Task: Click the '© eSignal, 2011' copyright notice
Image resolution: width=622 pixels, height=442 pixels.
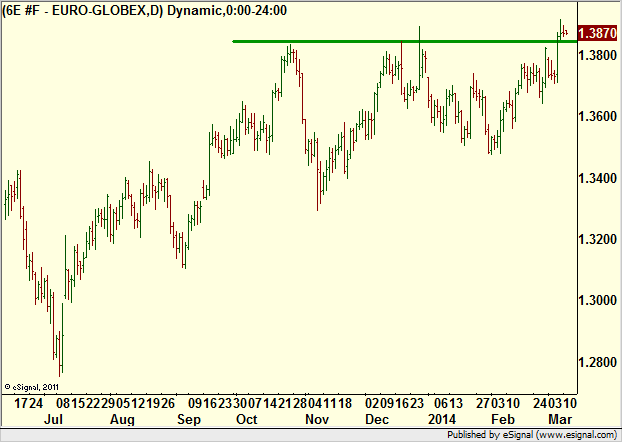Action: click(31, 387)
